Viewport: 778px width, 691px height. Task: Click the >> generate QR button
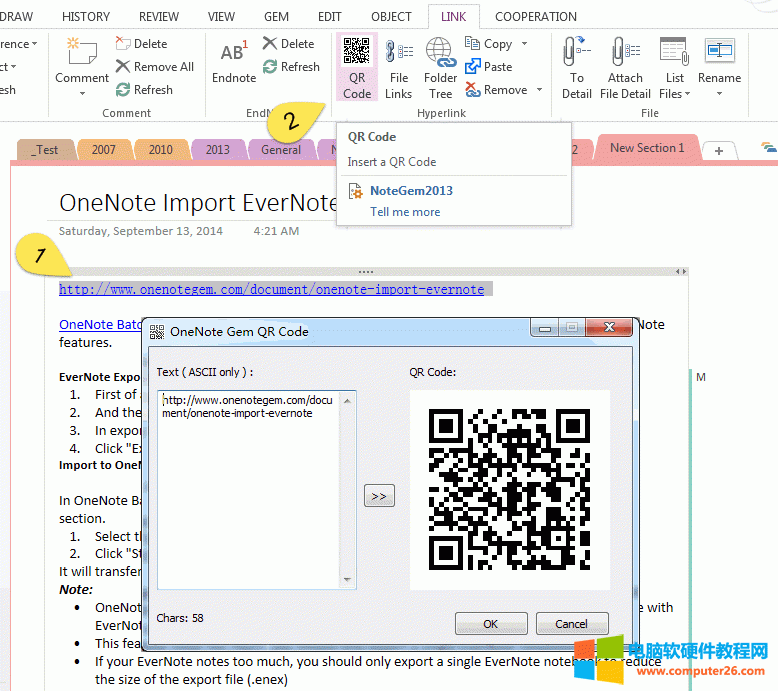click(x=379, y=496)
